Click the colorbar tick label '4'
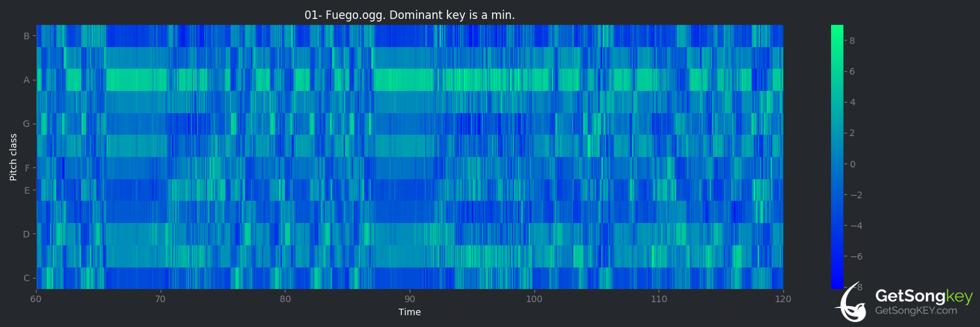 (x=852, y=103)
